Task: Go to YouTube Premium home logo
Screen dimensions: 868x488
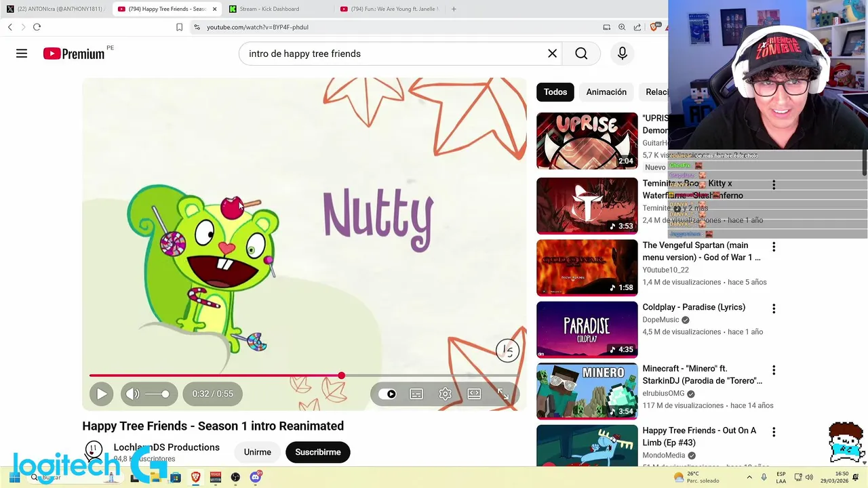Action: click(x=74, y=54)
